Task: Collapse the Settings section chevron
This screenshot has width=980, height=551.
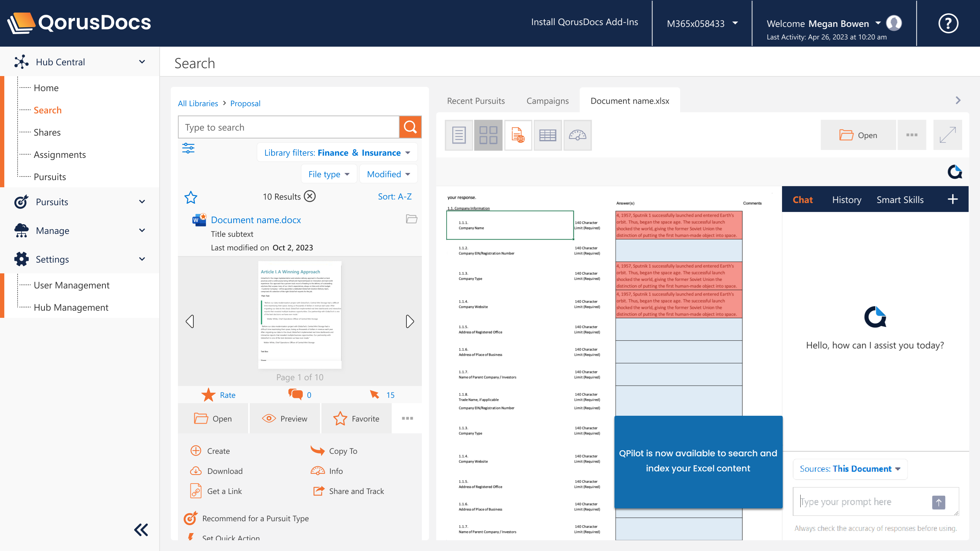Action: pyautogui.click(x=142, y=259)
